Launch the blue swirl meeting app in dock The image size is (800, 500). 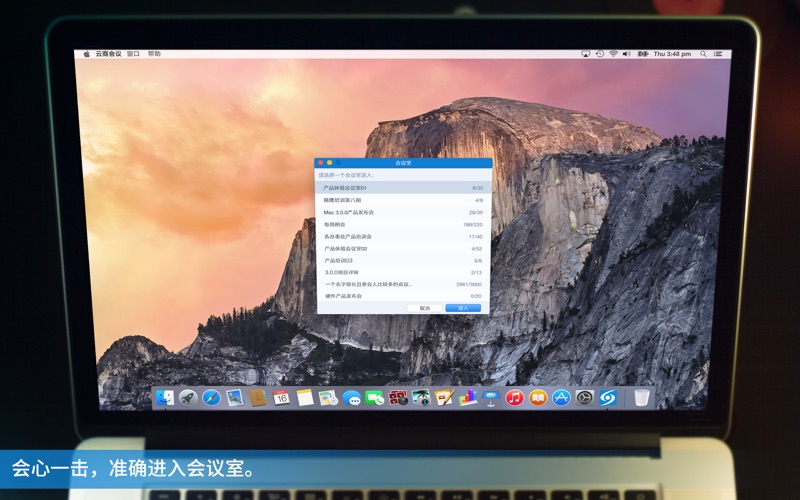tap(608, 397)
